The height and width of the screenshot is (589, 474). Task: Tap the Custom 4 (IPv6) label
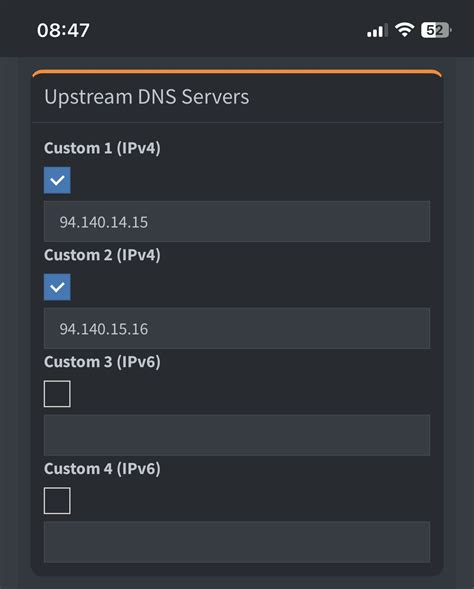[x=102, y=469]
